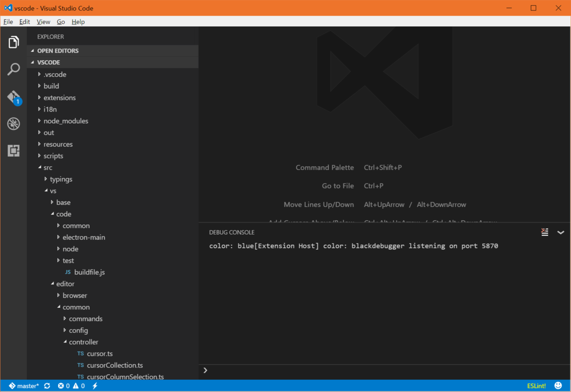Click the Git sync icon in status bar
Screen dimensions: 571x392
pyautogui.click(x=47, y=386)
